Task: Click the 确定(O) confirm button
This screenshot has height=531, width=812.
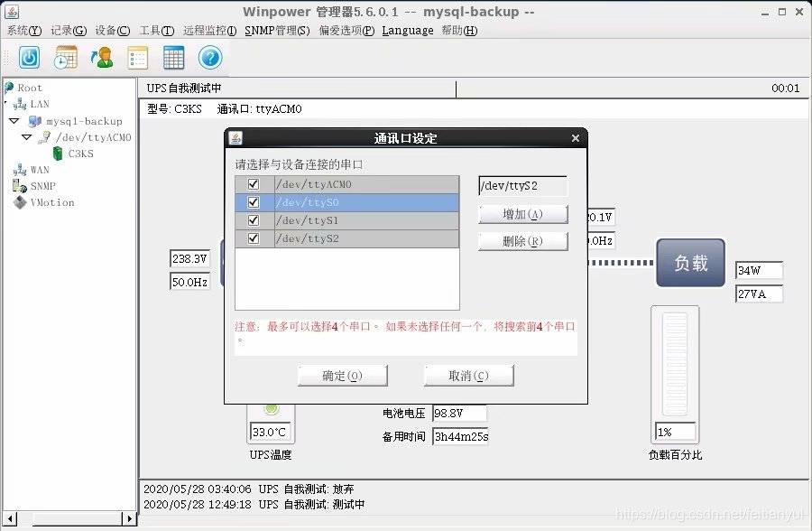Action: click(342, 376)
